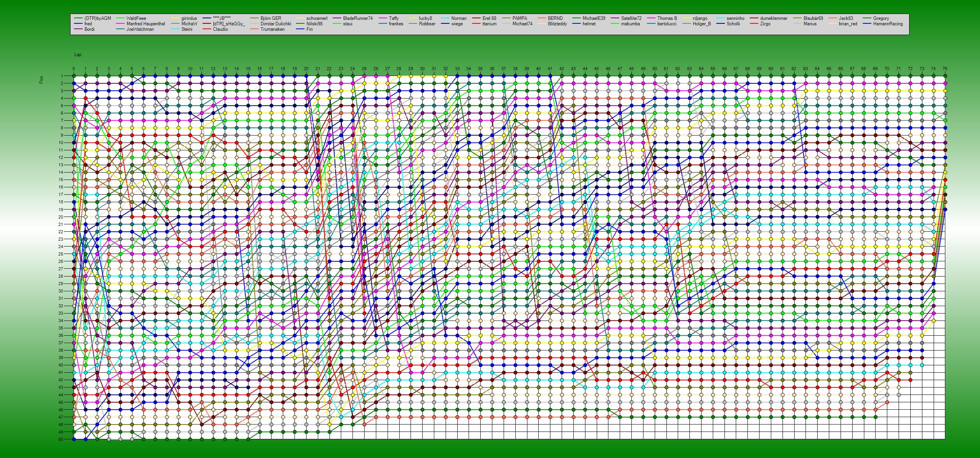Pick the Erel 68 legend entry
Screen dimensions: 980x458
coord(489,18)
